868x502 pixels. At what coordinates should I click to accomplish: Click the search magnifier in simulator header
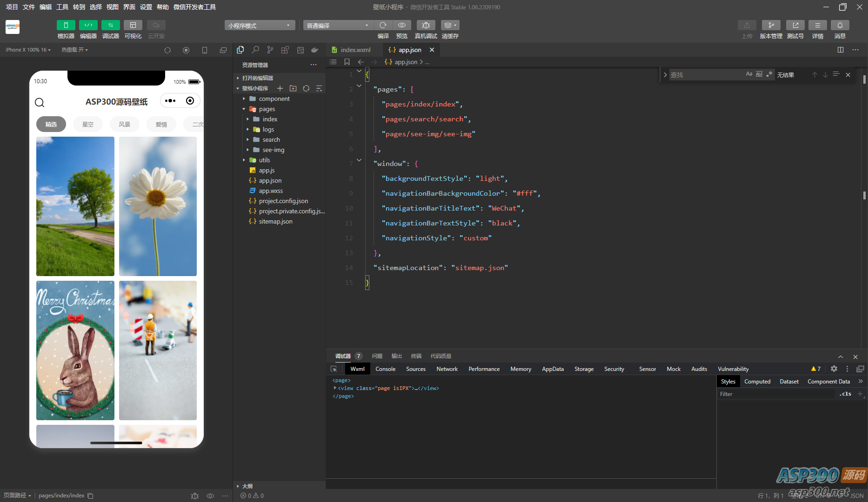coord(40,102)
